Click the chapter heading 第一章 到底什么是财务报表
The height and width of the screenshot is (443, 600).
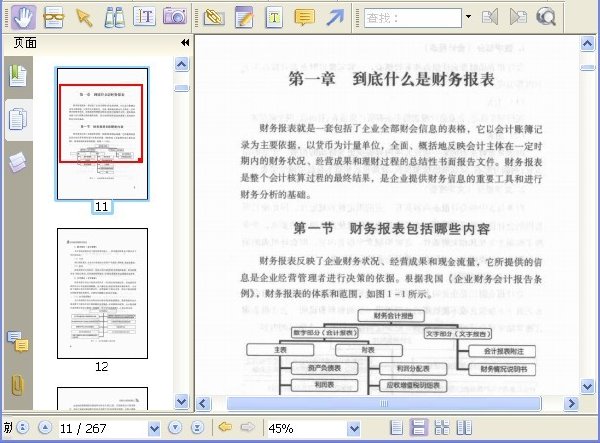[x=391, y=79]
